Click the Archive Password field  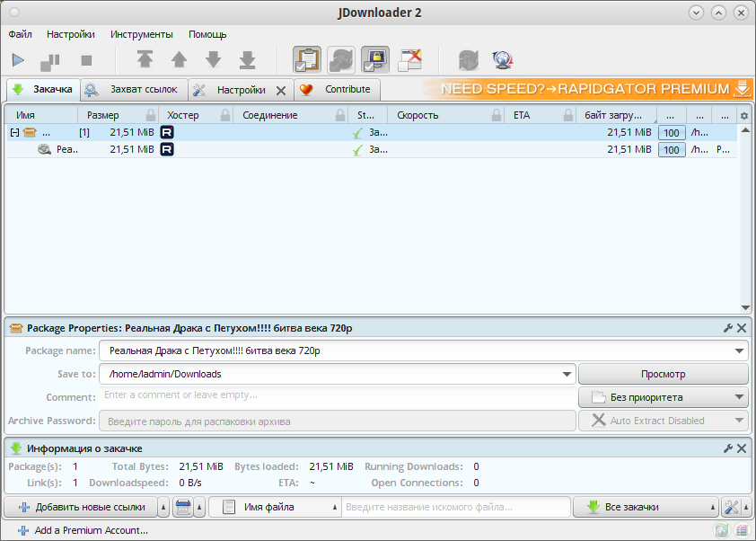338,421
